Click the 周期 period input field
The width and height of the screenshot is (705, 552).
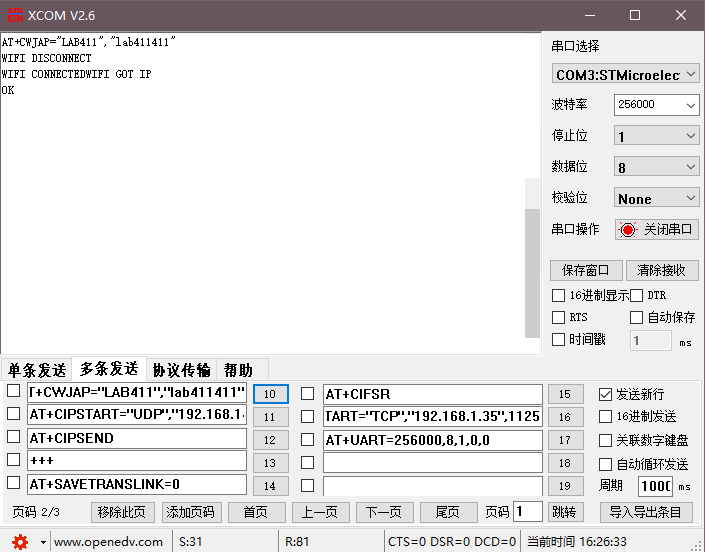pos(655,486)
